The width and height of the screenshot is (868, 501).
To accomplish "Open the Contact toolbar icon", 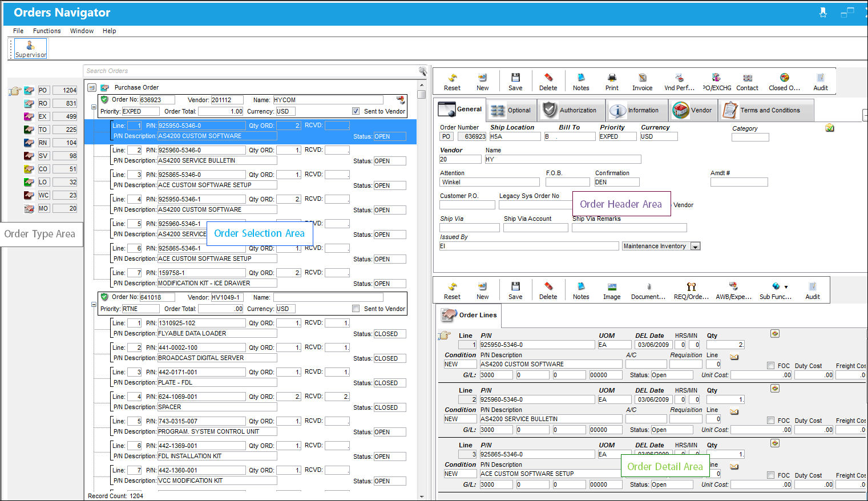I will [747, 82].
